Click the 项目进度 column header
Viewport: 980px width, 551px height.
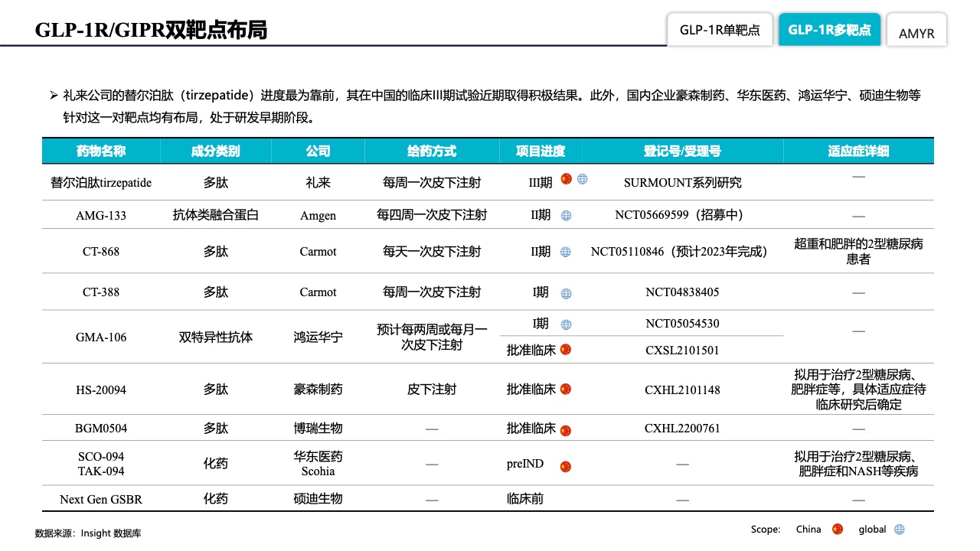(541, 152)
